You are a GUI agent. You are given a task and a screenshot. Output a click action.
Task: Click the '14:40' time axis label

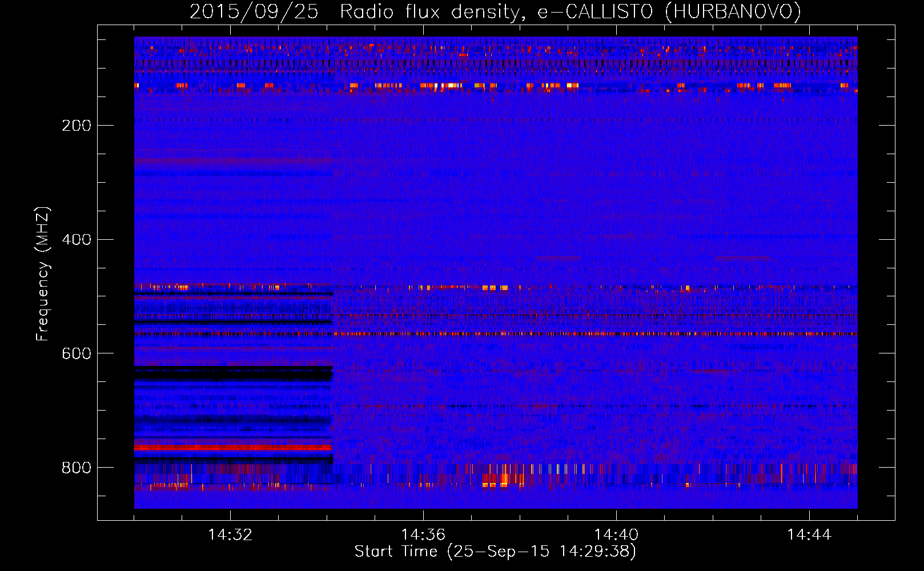[x=616, y=535]
